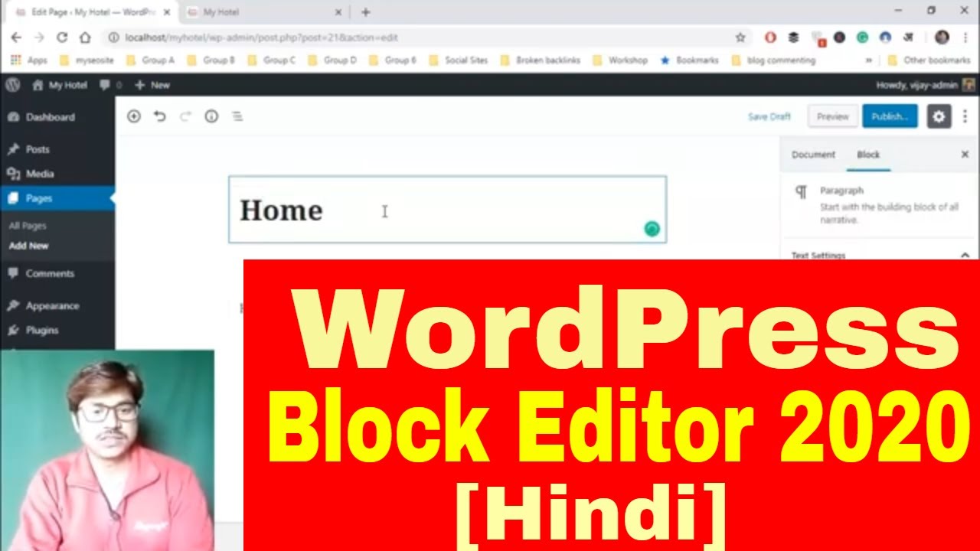Open the Group A bookmark folder
980x551 pixels.
pos(150,60)
